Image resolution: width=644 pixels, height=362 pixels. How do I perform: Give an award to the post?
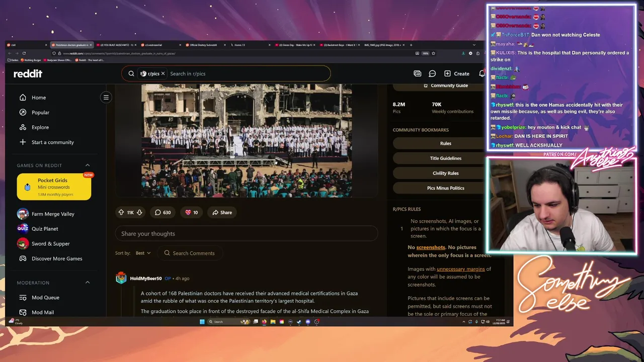191,212
